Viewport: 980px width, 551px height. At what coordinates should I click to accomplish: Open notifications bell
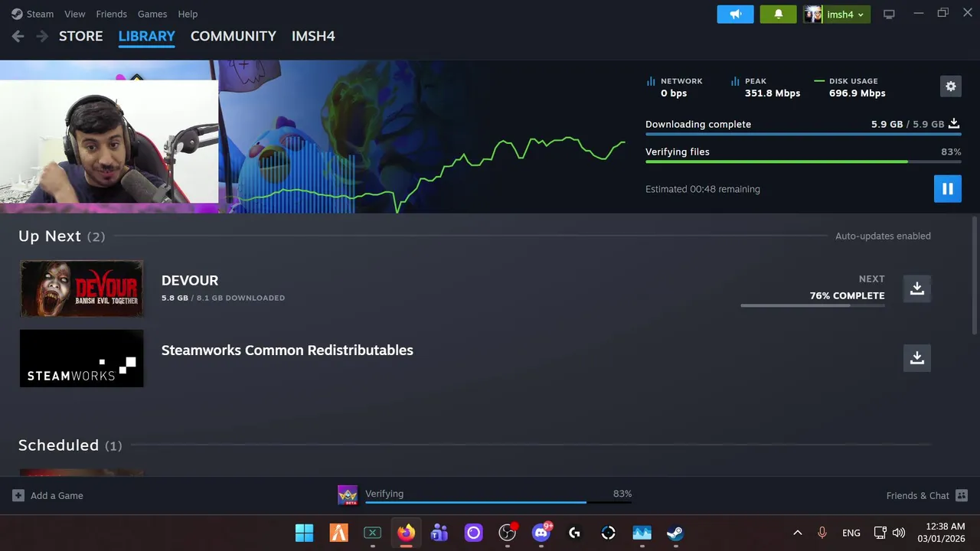click(x=778, y=14)
